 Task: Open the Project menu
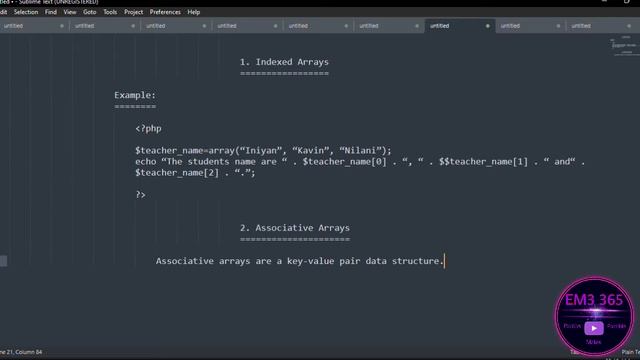tap(133, 12)
